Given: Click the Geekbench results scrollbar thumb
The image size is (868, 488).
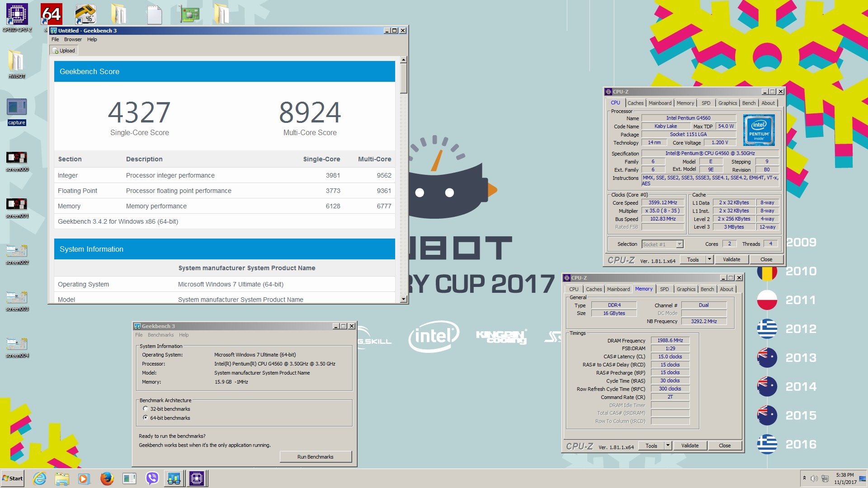Looking at the screenshot, I should click(x=404, y=79).
